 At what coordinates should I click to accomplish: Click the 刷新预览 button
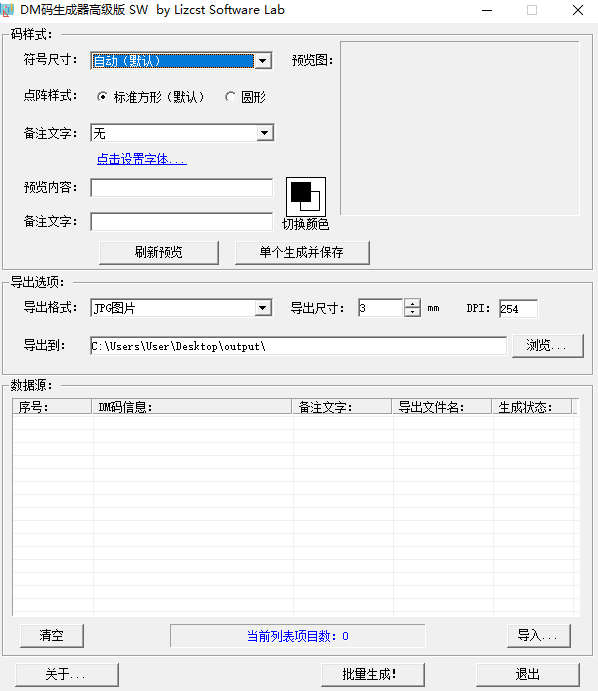coord(159,253)
